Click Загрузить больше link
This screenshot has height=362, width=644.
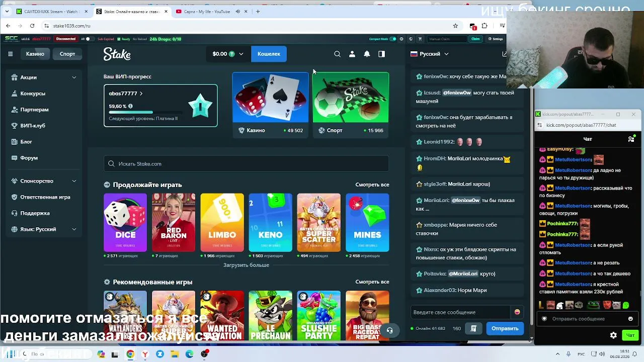point(246,265)
